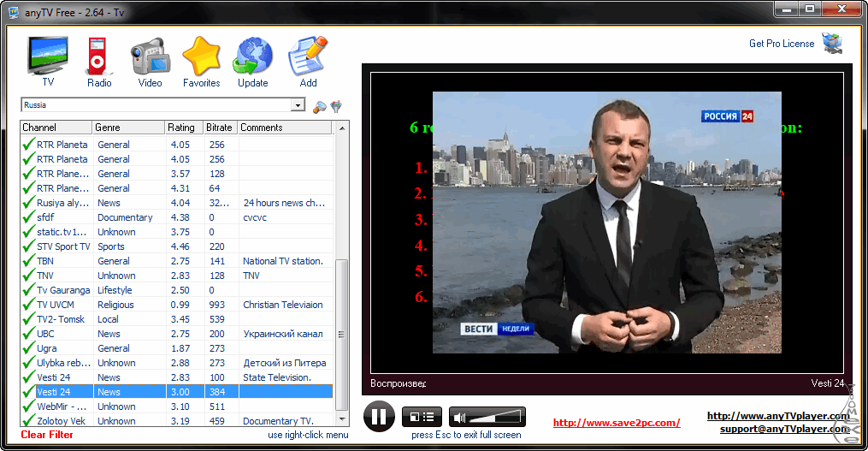Click the Christian Televiaion comment
This screenshot has height=451, width=868.
coord(283,305)
